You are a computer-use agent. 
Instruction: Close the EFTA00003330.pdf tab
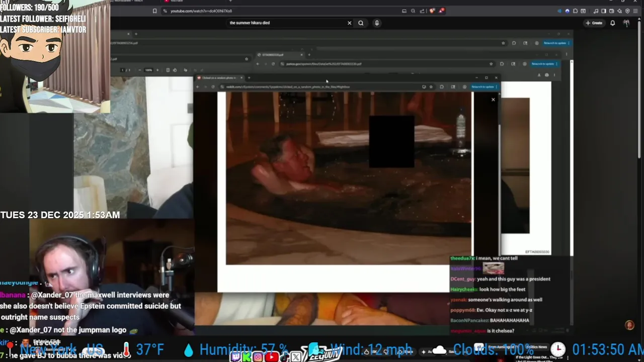(x=302, y=55)
